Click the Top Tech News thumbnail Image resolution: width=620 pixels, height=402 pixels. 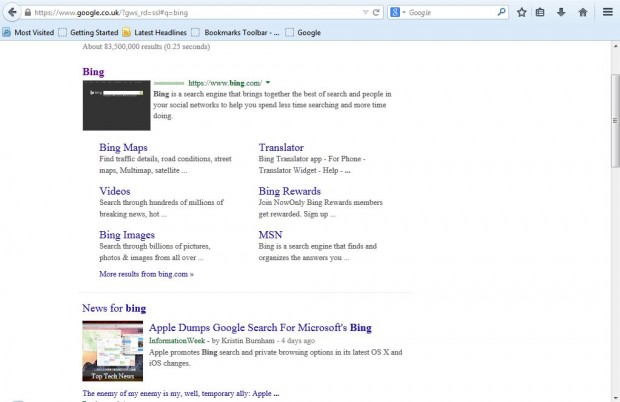[x=113, y=351]
